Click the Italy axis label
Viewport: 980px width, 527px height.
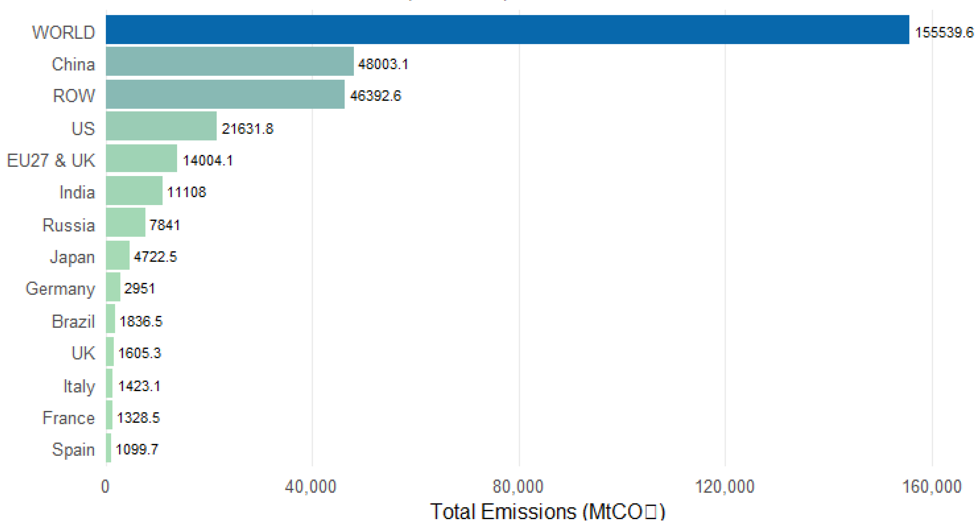pos(79,386)
